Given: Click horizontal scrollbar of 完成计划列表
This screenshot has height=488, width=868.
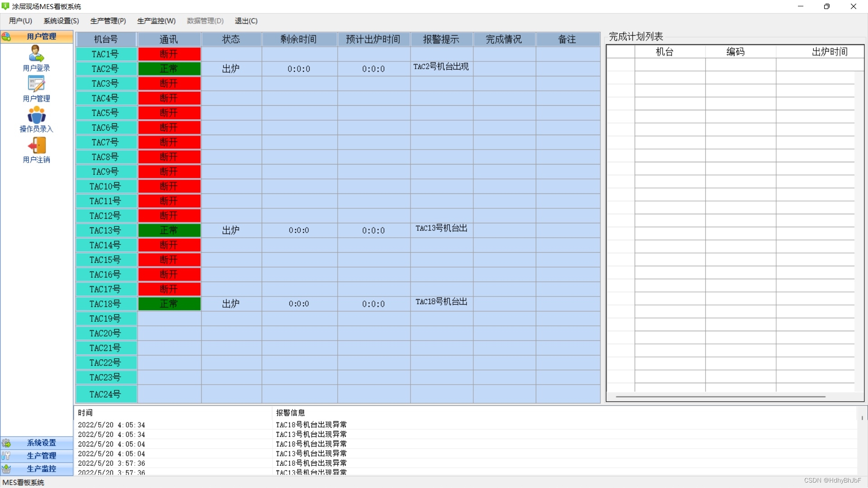Looking at the screenshot, I should (720, 397).
